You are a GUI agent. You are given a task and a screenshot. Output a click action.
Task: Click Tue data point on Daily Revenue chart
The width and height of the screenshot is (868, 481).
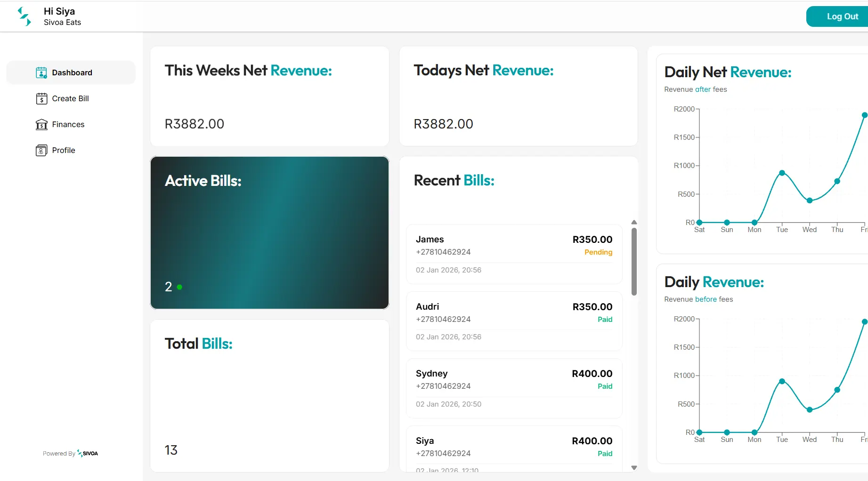pyautogui.click(x=782, y=381)
